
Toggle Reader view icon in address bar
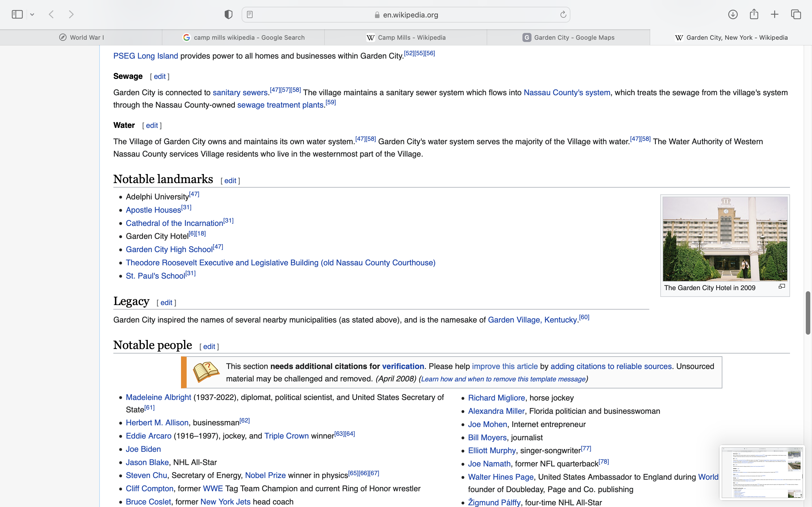(x=250, y=14)
